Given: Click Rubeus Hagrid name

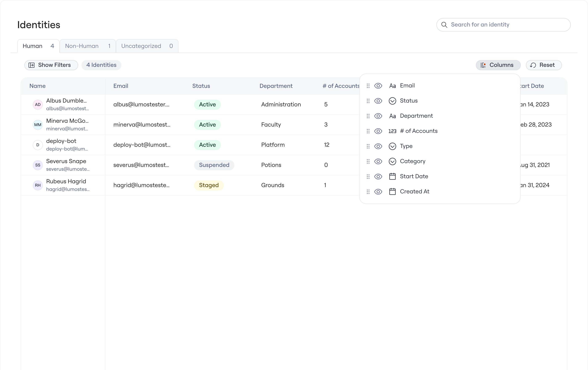Looking at the screenshot, I should [66, 181].
